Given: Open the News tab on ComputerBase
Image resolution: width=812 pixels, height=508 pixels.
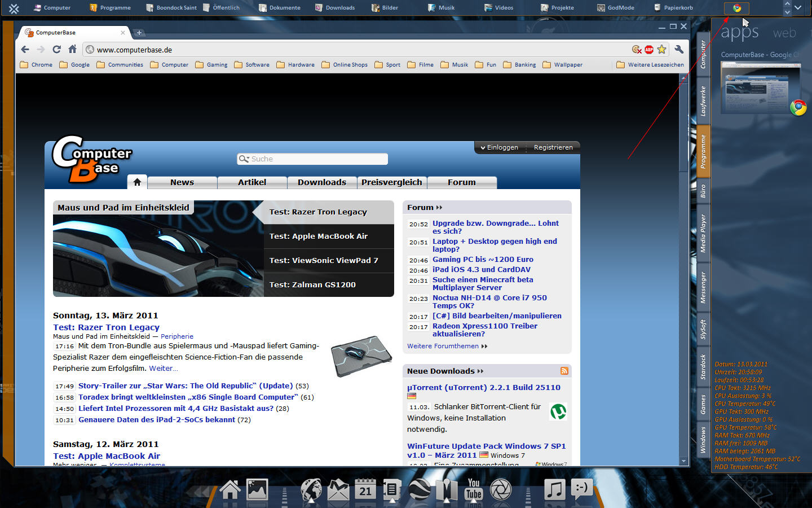Looking at the screenshot, I should (182, 182).
